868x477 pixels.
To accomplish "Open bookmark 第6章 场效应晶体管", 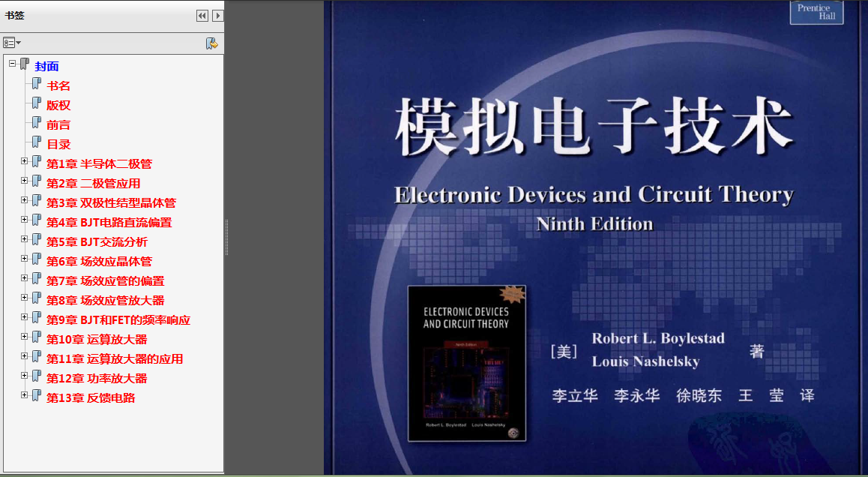I will pos(99,262).
